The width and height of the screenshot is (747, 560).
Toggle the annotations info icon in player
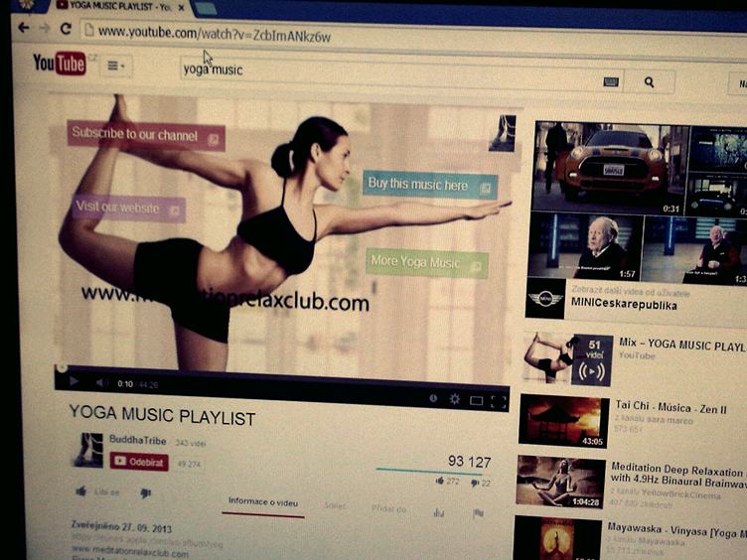(x=433, y=397)
